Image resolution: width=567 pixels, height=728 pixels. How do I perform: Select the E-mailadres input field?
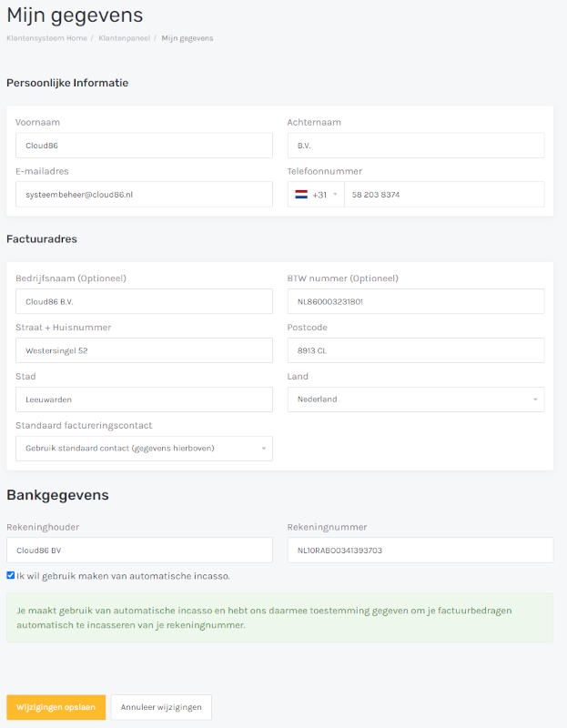tap(144, 195)
